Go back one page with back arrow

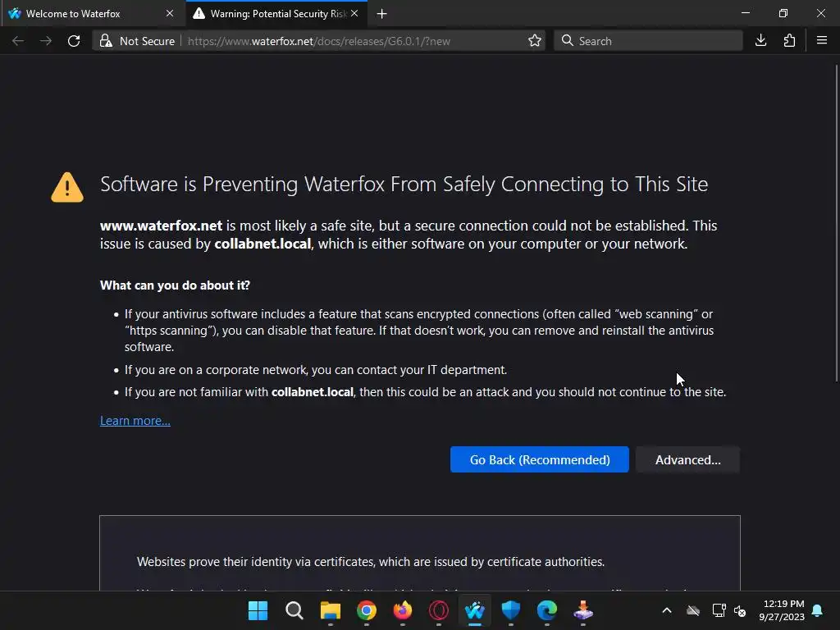(x=18, y=41)
